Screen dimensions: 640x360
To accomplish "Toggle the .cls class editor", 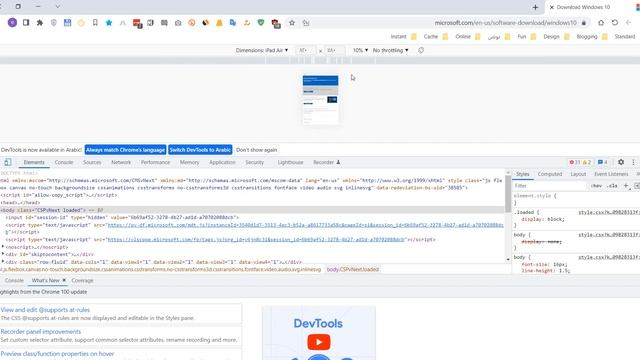I will (612, 186).
